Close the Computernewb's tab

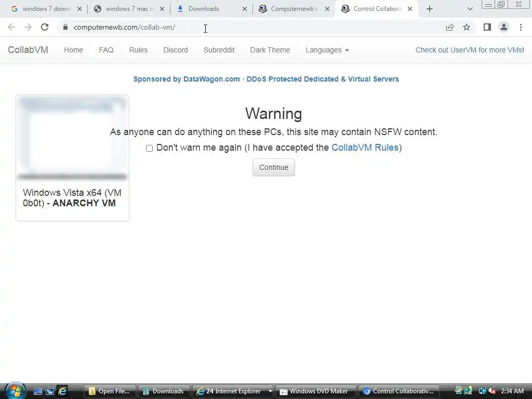point(327,9)
